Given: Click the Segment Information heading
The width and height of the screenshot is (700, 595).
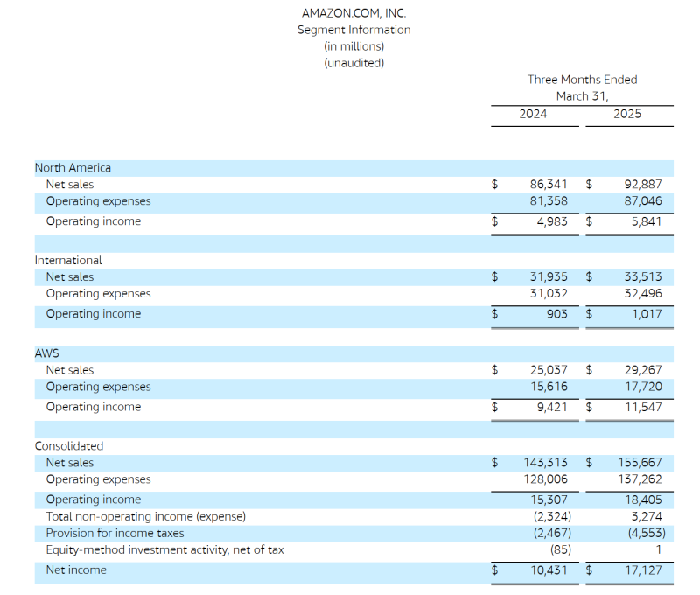Looking at the screenshot, I should 353,30.
